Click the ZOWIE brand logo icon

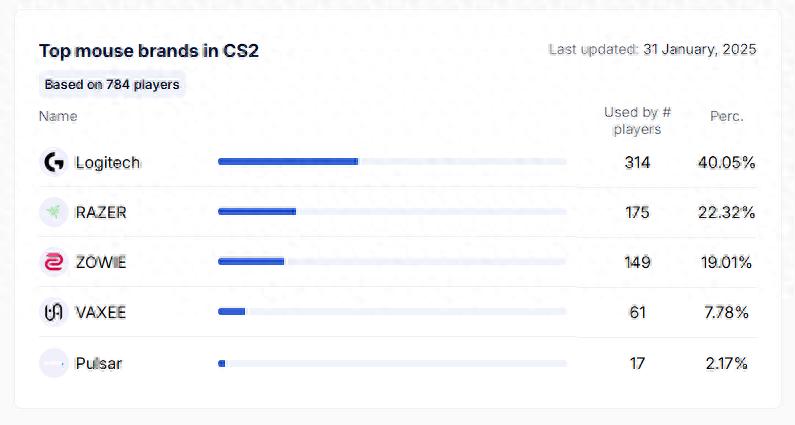tap(53, 262)
